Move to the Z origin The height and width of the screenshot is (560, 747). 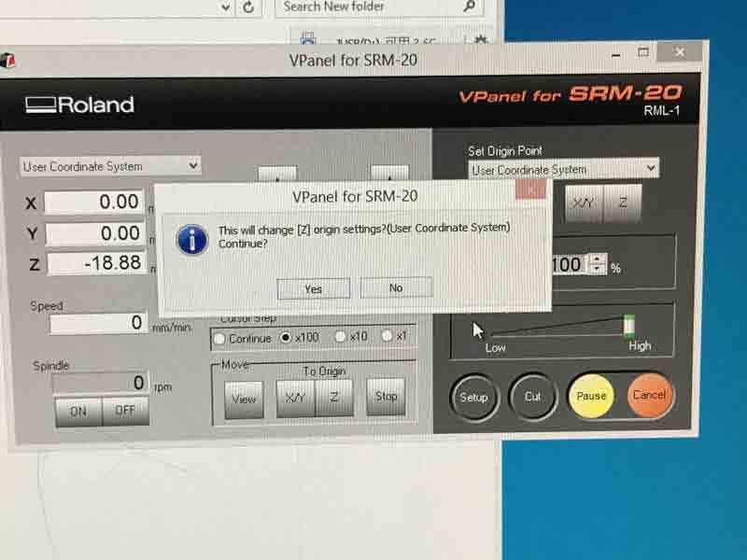point(334,397)
